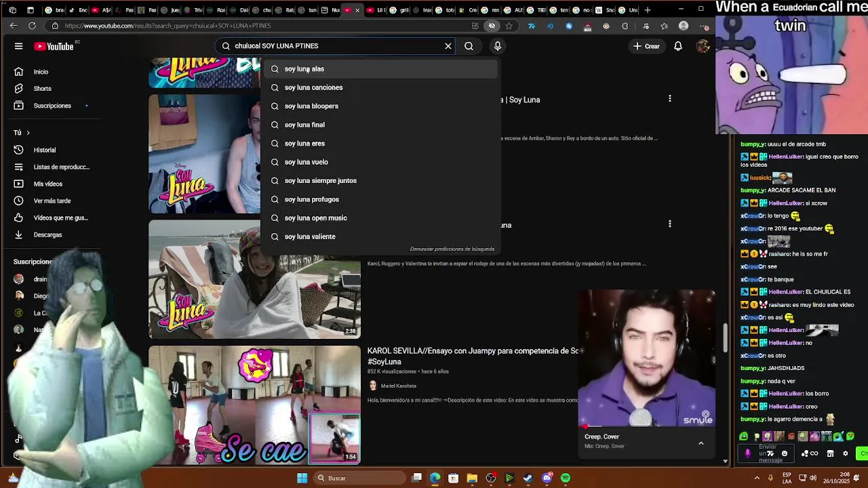
Task: Open the browser extensions puzzle icon
Action: coord(625,26)
